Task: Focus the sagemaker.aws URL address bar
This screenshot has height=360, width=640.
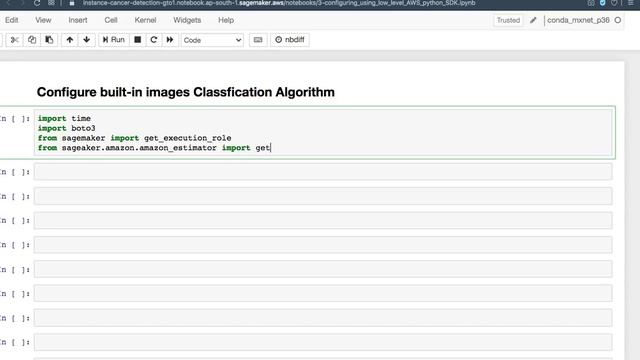Action: tap(279, 3)
